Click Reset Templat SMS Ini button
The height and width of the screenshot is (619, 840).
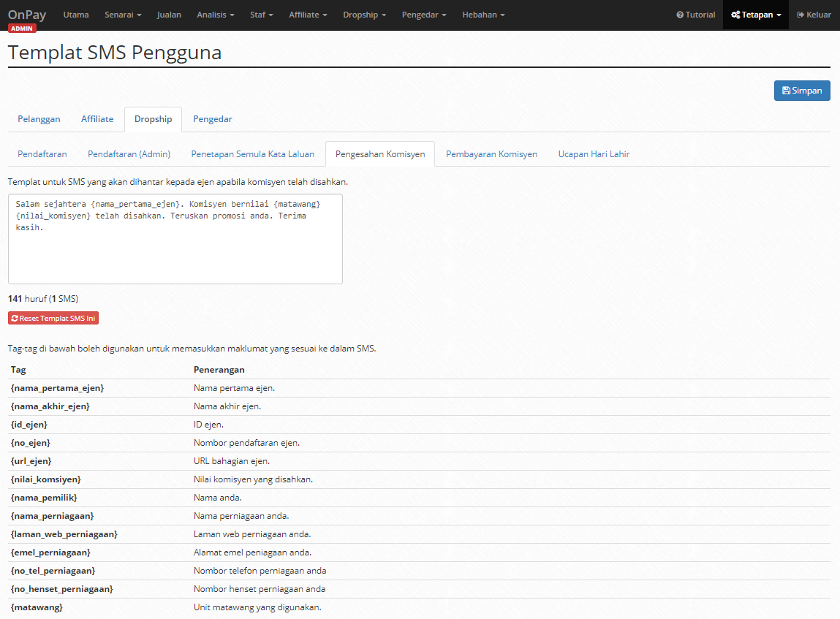tap(53, 318)
